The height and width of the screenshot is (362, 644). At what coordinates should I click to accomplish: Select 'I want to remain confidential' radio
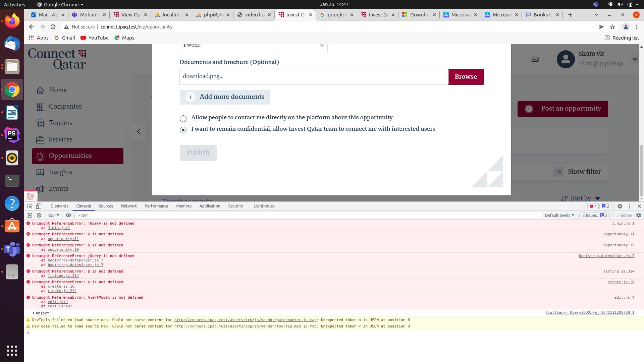pyautogui.click(x=183, y=130)
